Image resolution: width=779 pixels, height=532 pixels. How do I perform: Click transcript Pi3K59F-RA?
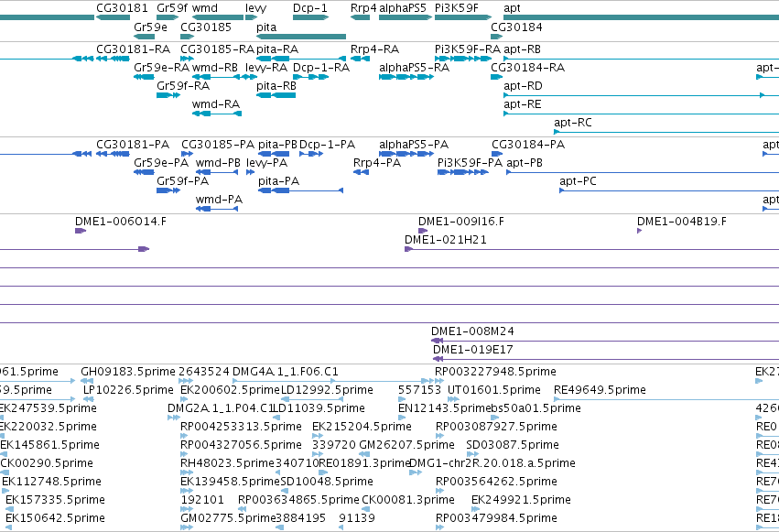[468, 49]
